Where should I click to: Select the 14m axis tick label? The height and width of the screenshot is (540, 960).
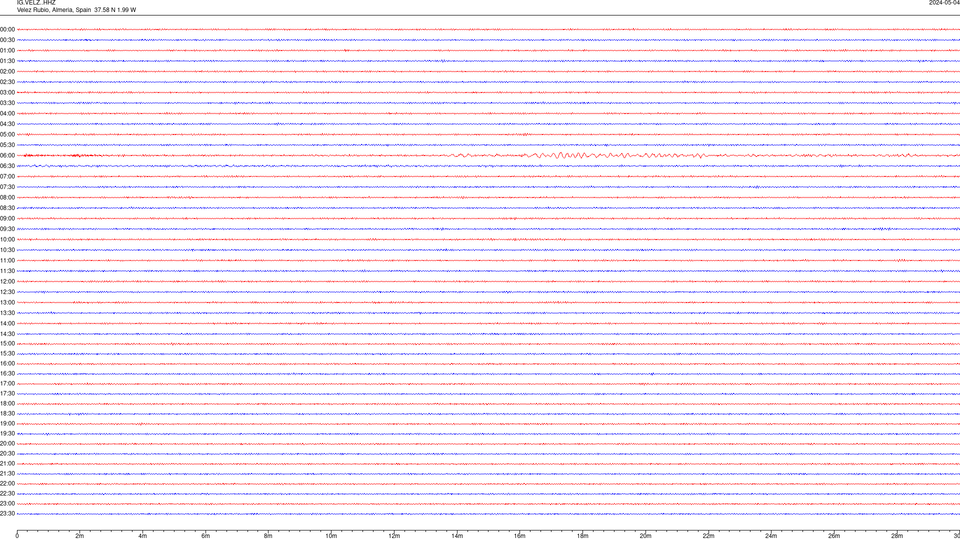(457, 536)
